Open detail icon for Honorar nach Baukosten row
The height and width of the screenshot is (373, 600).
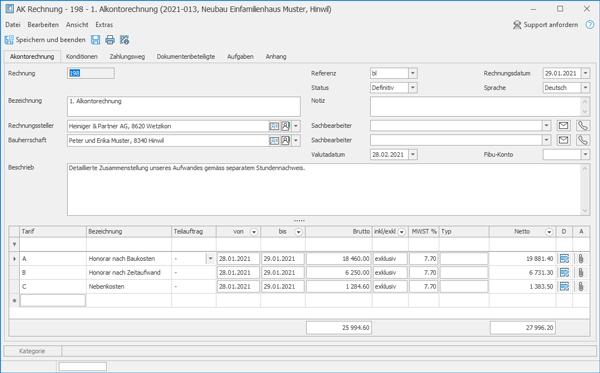[x=564, y=259]
